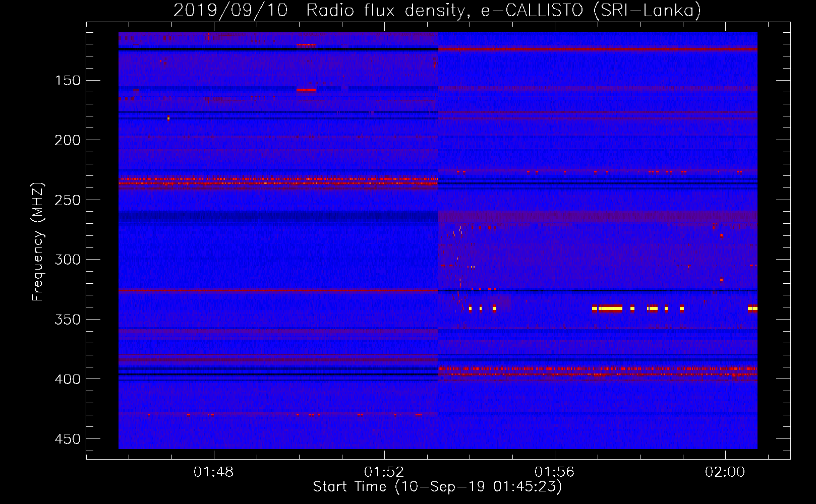The width and height of the screenshot is (816, 504).
Task: Click the 01:48 time tick label
Action: (x=214, y=472)
